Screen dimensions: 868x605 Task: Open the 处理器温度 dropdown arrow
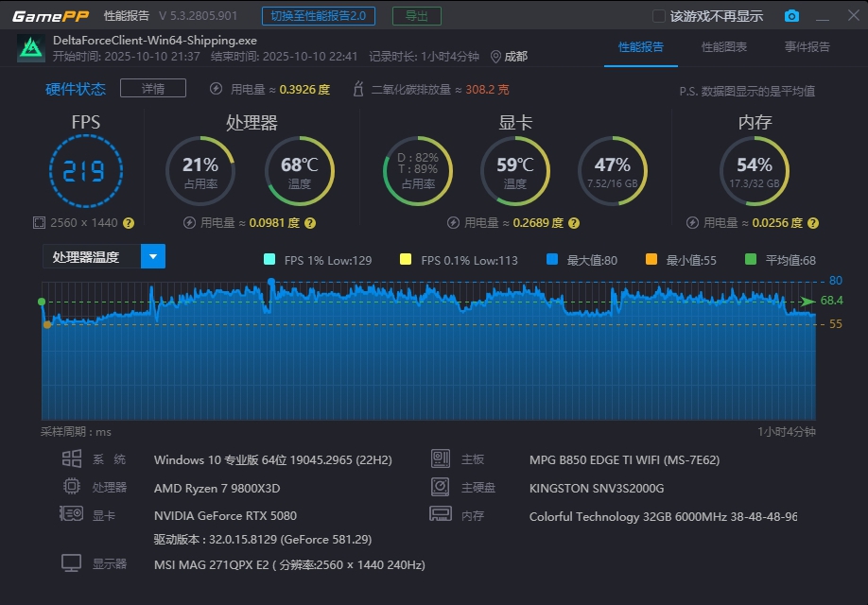click(153, 256)
